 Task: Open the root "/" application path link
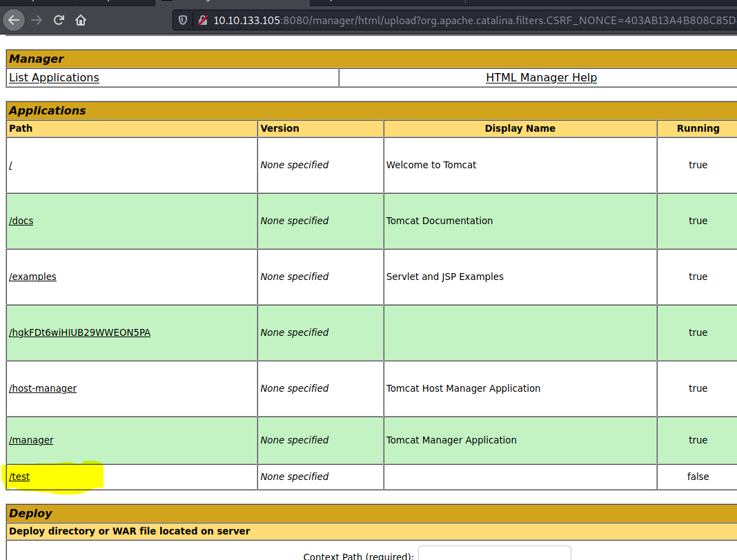point(10,165)
